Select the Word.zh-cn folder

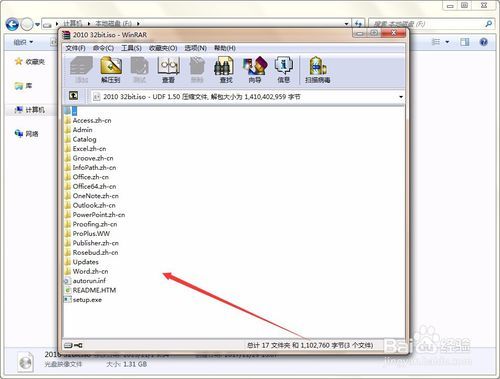tap(87, 271)
